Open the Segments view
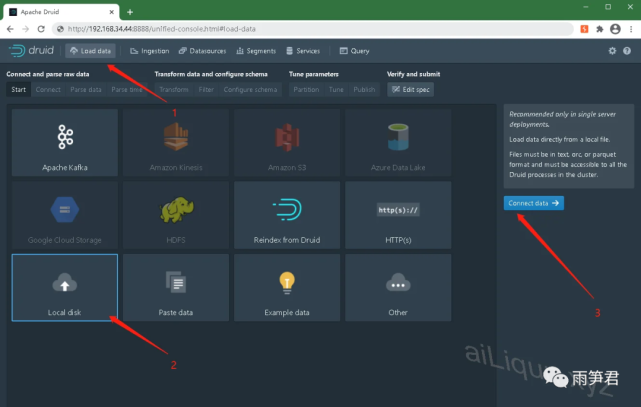 tap(256, 51)
